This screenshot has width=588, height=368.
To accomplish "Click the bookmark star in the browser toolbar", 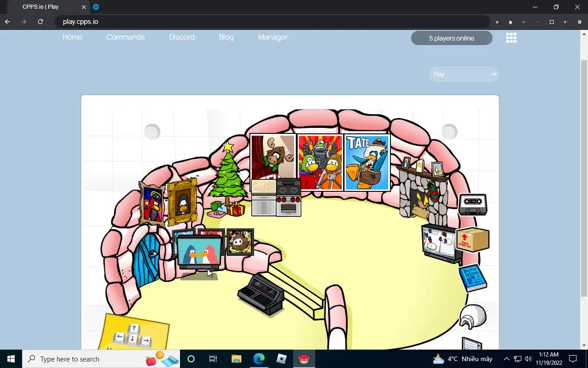I will (x=497, y=22).
